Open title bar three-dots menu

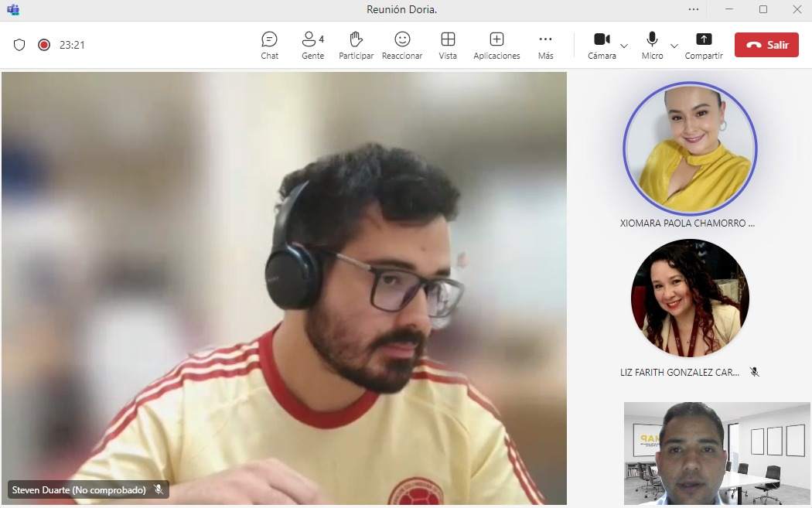coord(694,9)
